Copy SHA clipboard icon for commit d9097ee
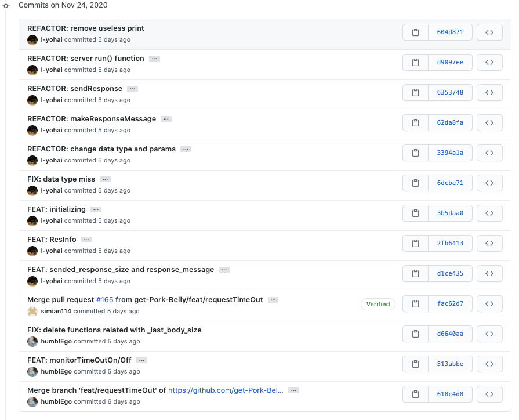The width and height of the screenshot is (519, 420). tap(415, 63)
